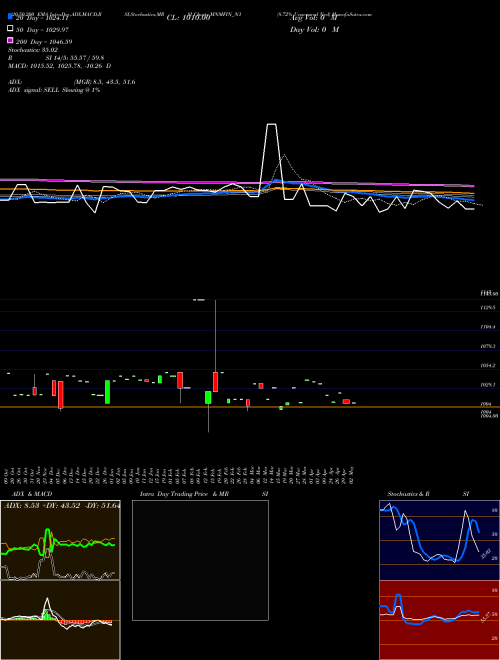The width and height of the screenshot is (500, 660).
Task: Select the '50 Day - 1029.97' legend text
Action: pyautogui.click(x=42, y=30)
